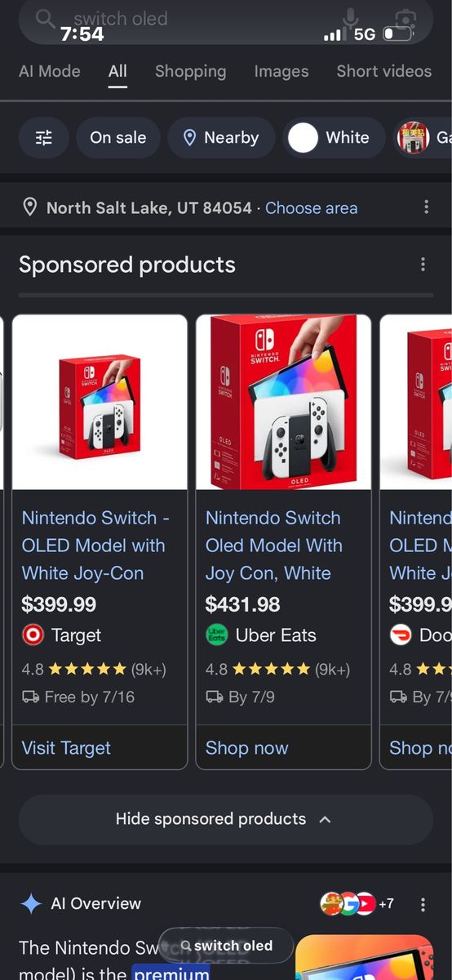Toggle the On sale filter chip

118,137
